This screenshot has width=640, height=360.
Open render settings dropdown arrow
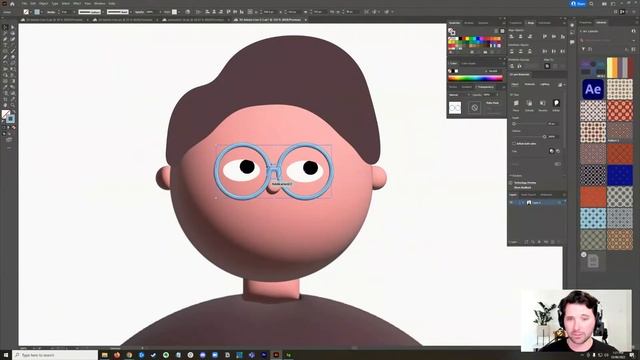(565, 84)
